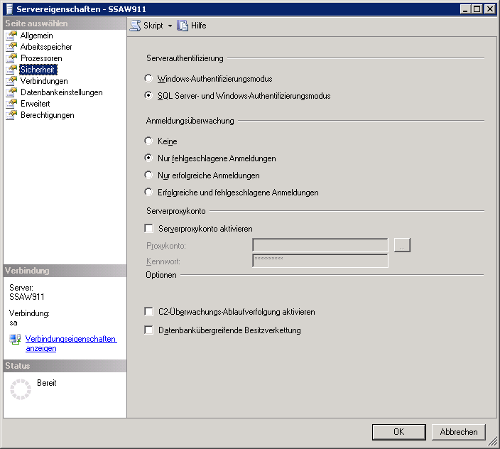The image size is (500, 449).
Task: Switch to the Verbindungen page
Action: pyautogui.click(x=44, y=81)
